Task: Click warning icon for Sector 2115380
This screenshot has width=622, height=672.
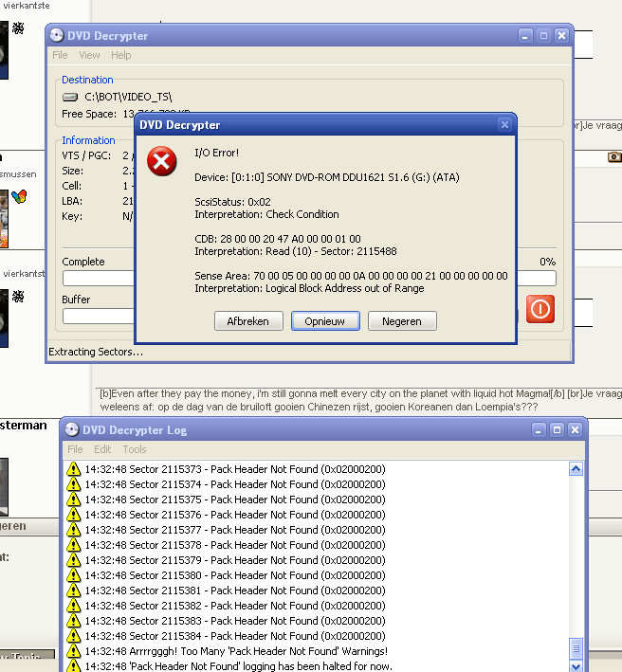Action: click(x=74, y=575)
